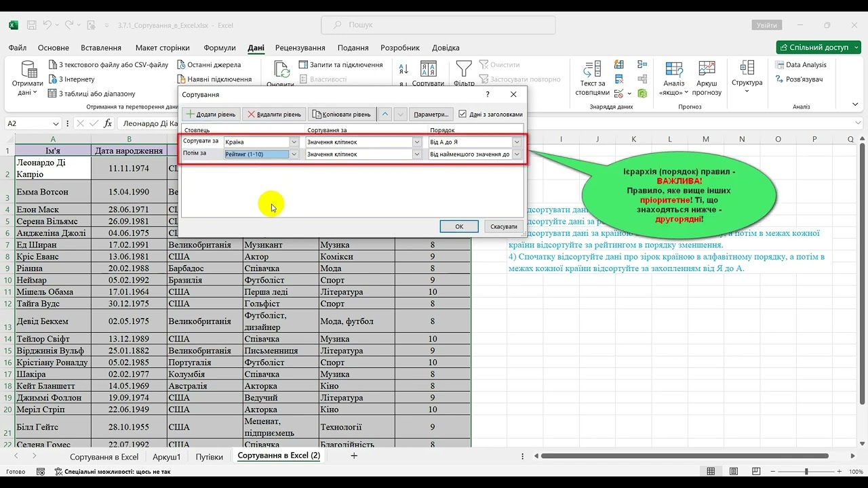868x488 pixels.
Task: Click the Insert Function fx icon
Action: tap(108, 123)
